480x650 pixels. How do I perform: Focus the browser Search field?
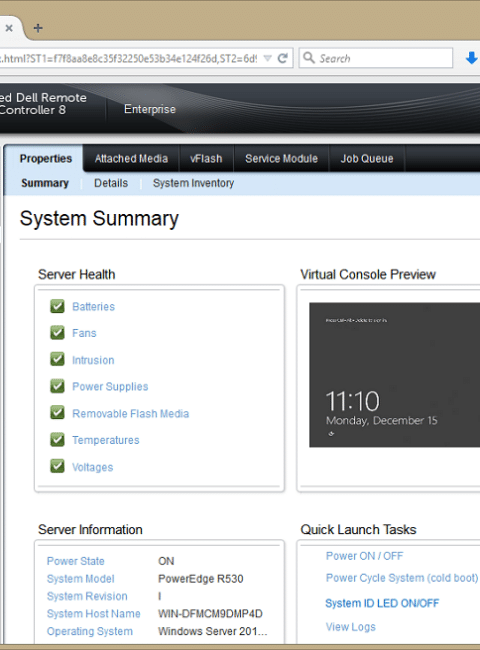coord(376,58)
